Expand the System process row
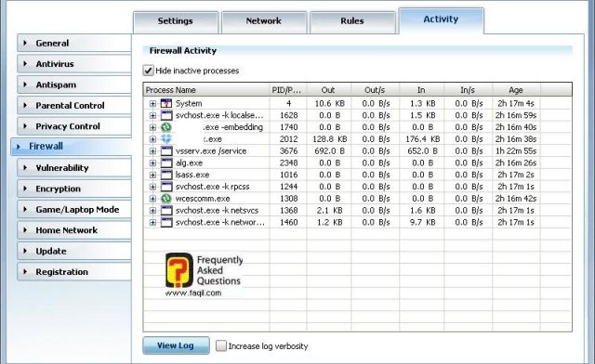Image resolution: width=595 pixels, height=364 pixels. [152, 103]
